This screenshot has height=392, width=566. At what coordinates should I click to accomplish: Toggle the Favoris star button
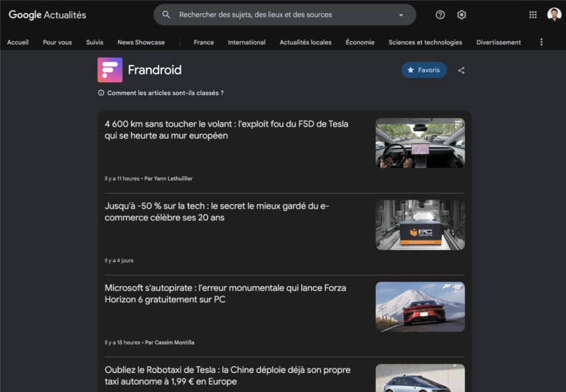coord(424,70)
